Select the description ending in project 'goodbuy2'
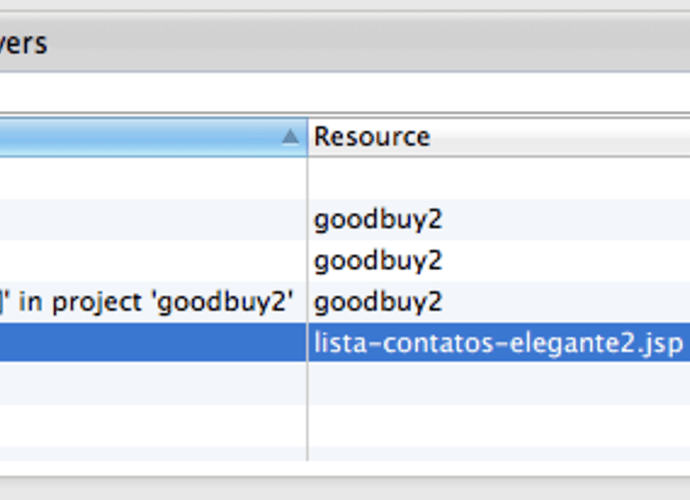The height and width of the screenshot is (500, 690). tap(147, 302)
